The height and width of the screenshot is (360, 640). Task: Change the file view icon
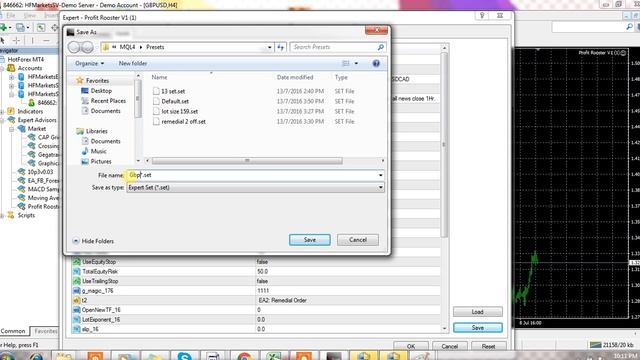346,64
